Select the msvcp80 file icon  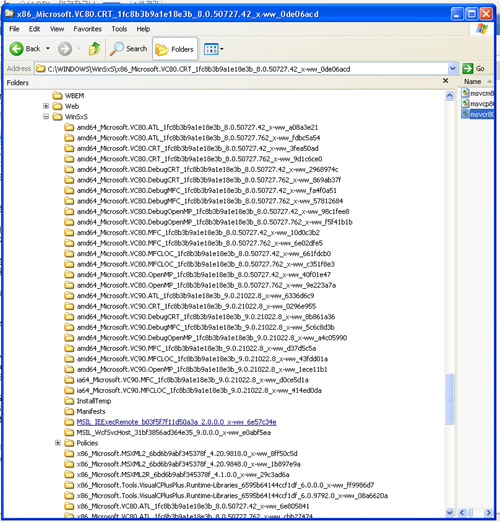point(465,103)
